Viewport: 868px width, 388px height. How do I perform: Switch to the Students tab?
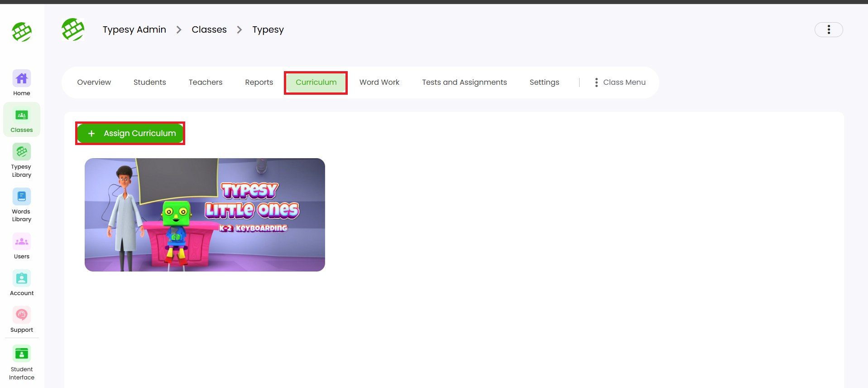pyautogui.click(x=149, y=82)
